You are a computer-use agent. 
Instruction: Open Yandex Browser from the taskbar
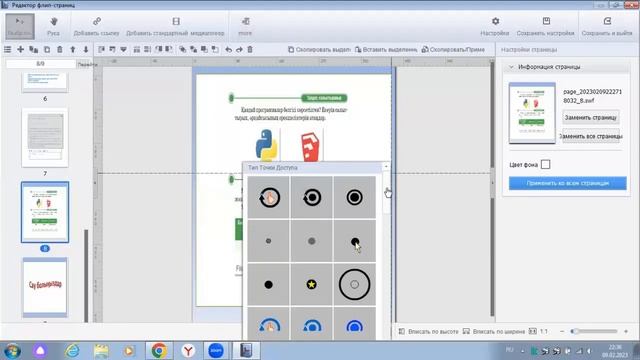coord(188,351)
